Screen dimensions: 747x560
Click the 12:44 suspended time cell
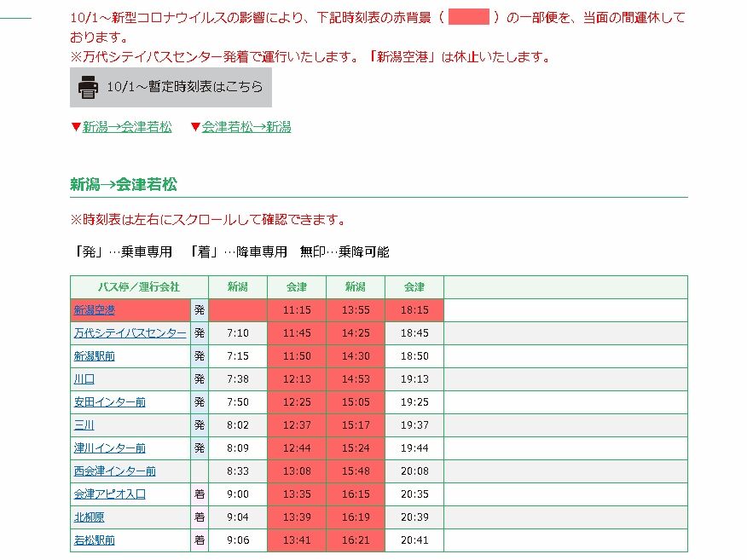click(297, 448)
